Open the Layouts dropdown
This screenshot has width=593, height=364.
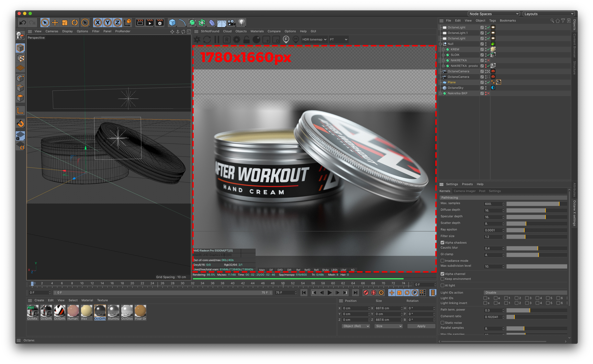(x=549, y=14)
